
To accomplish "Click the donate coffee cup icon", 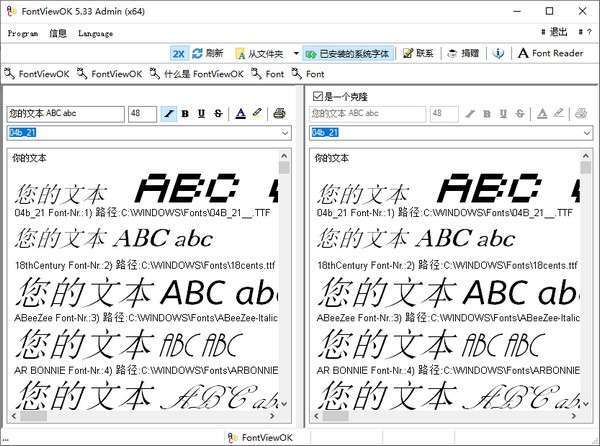I will 452,54.
